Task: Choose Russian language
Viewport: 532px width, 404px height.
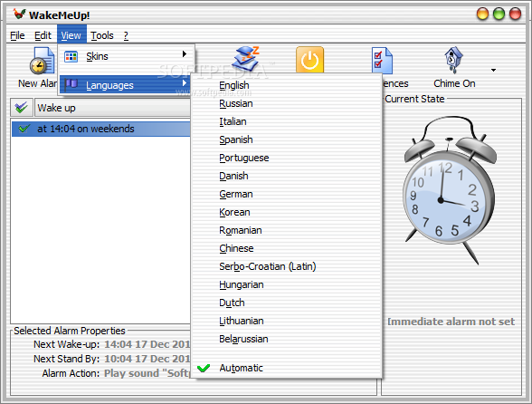Action: pos(287,103)
